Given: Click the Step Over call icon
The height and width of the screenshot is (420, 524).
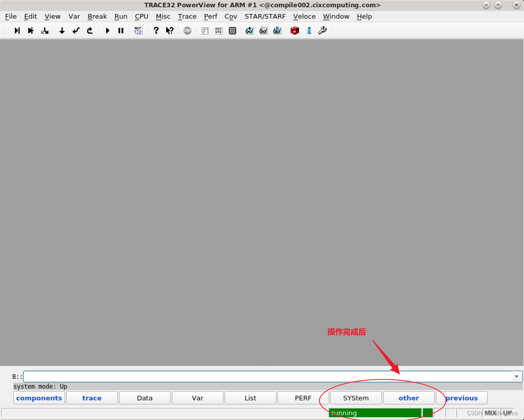Looking at the screenshot, I should pos(31,30).
